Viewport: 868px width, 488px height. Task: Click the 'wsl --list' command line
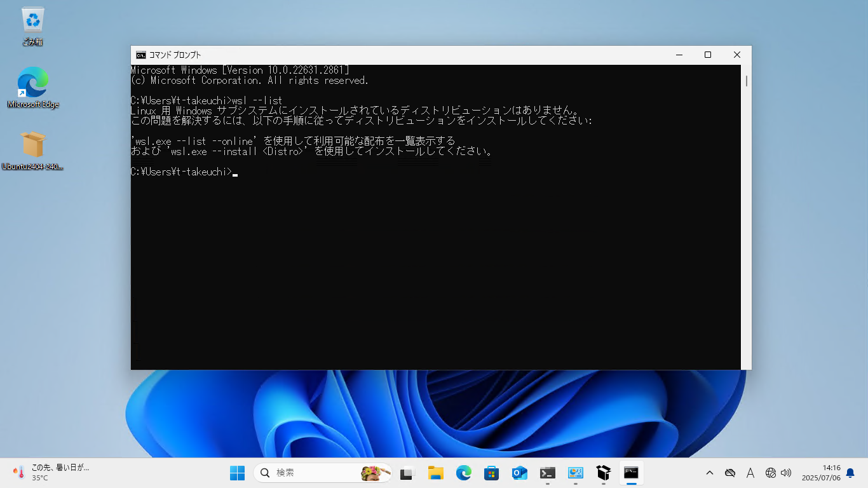point(207,100)
